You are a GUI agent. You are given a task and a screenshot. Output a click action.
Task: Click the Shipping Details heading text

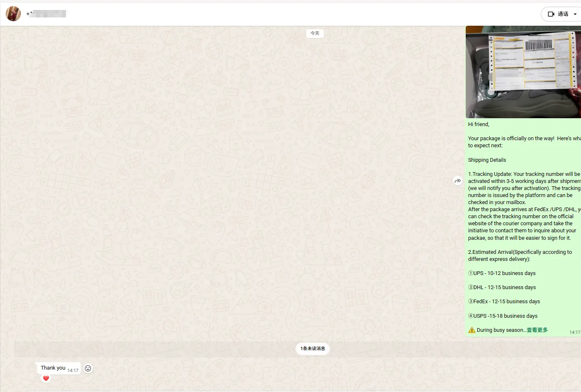coord(487,160)
